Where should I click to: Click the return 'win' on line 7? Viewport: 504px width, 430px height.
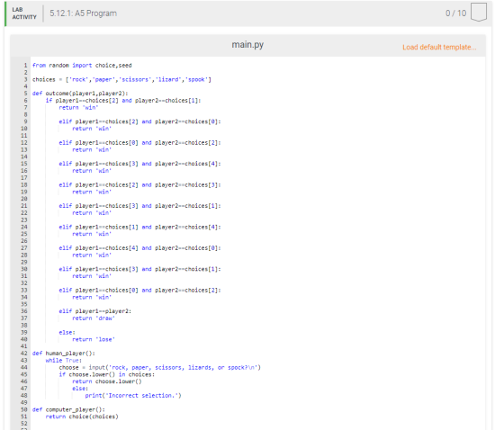tap(78, 107)
